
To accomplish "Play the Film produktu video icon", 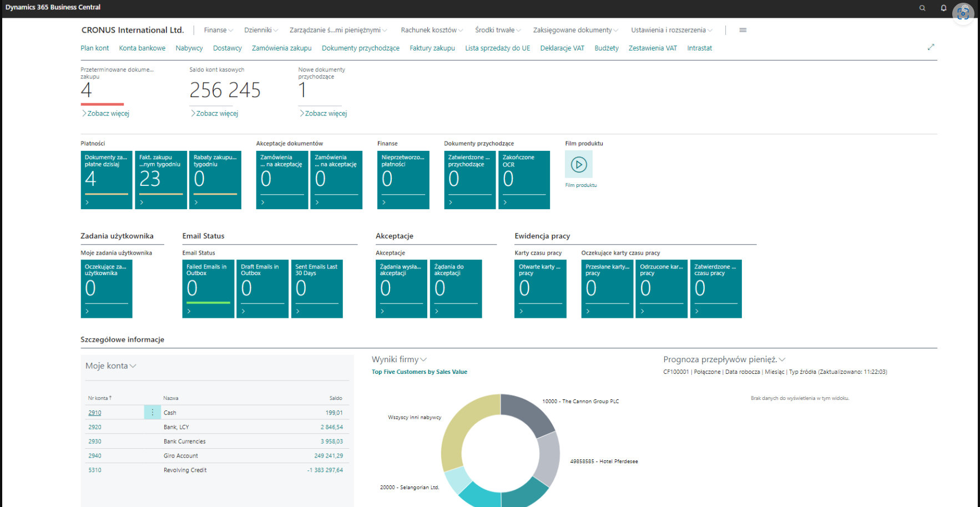I will (x=579, y=165).
